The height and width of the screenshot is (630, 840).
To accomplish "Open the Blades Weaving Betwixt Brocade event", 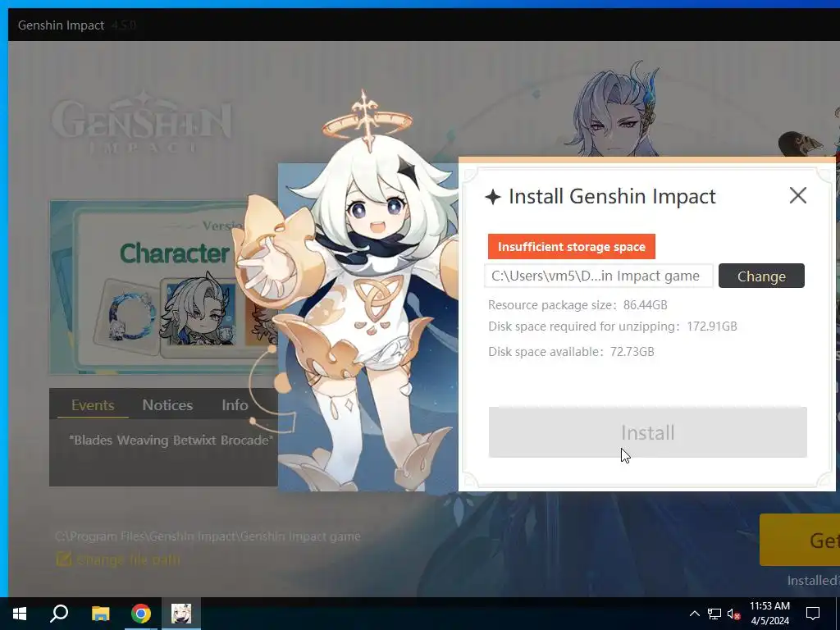I will click(x=171, y=440).
